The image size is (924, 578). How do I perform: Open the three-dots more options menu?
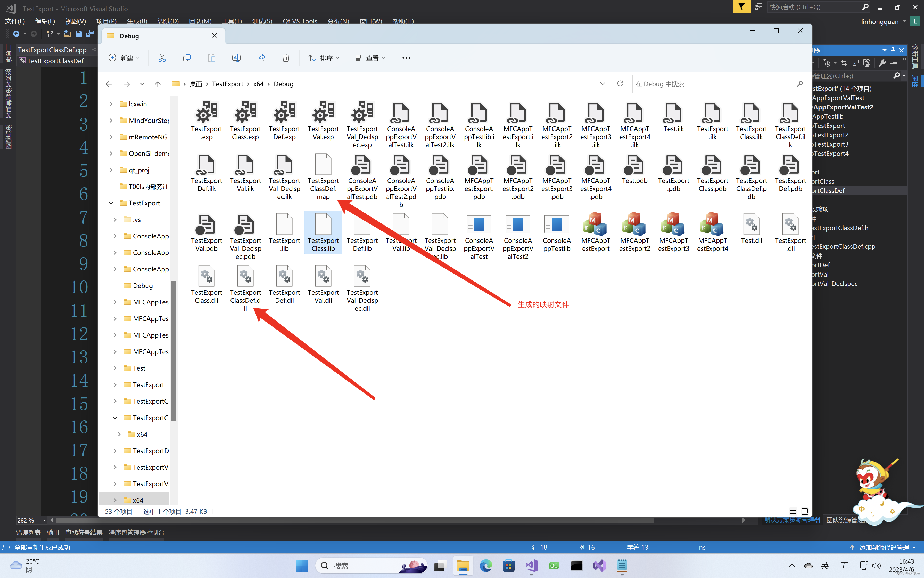(406, 58)
